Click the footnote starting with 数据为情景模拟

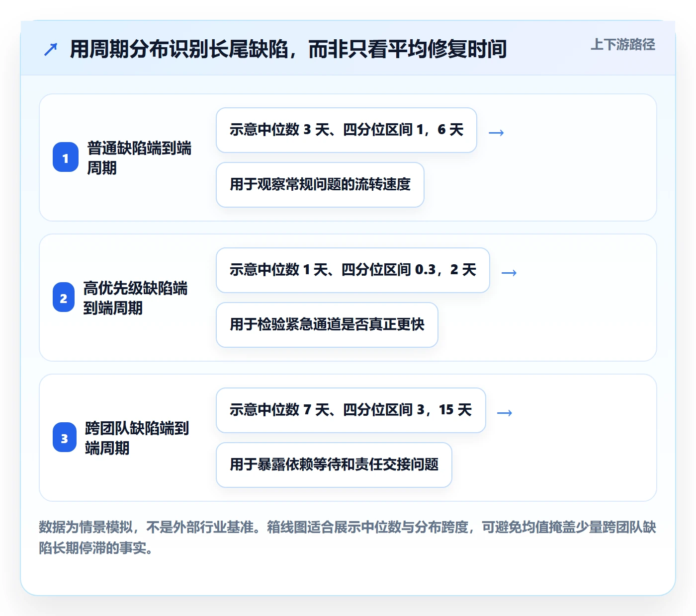pyautogui.click(x=348, y=538)
